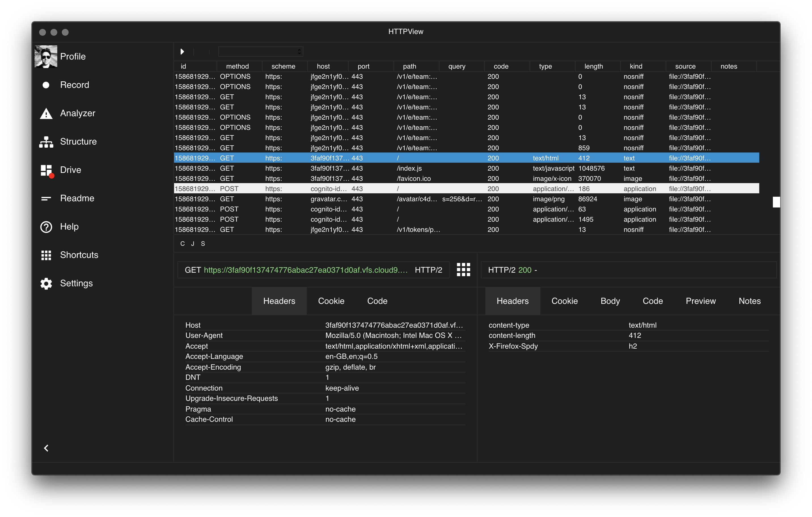Open the request Code tab
Image resolution: width=812 pixels, height=517 pixels.
[377, 301]
